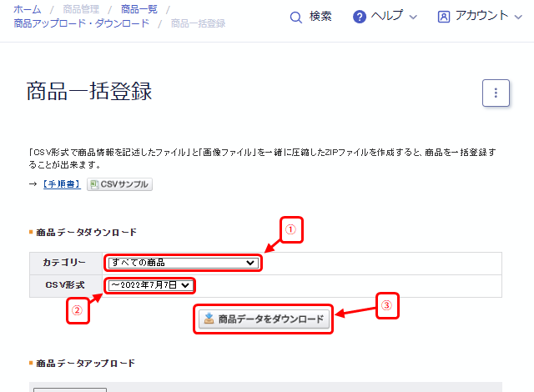The height and width of the screenshot is (392, 534).
Task: Open the CSV形式 dropdown showing ～2022年7月7日
Action: (150, 286)
